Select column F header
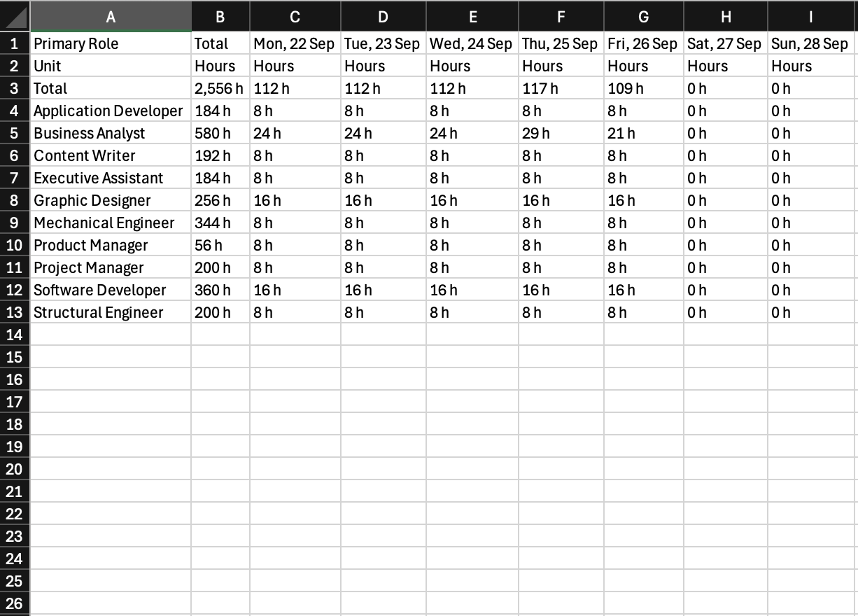Screen dimensions: 858x616 pos(561,16)
